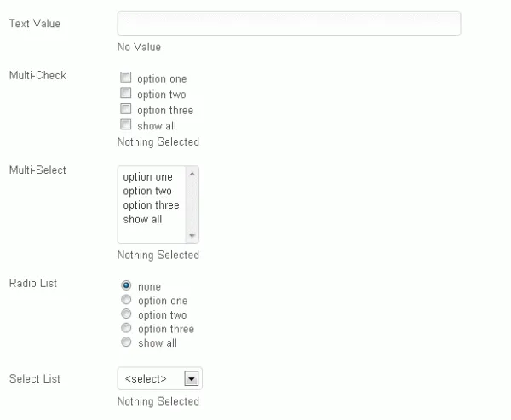Image resolution: width=511 pixels, height=420 pixels.
Task: Select the "none" radio button
Action: click(x=126, y=286)
